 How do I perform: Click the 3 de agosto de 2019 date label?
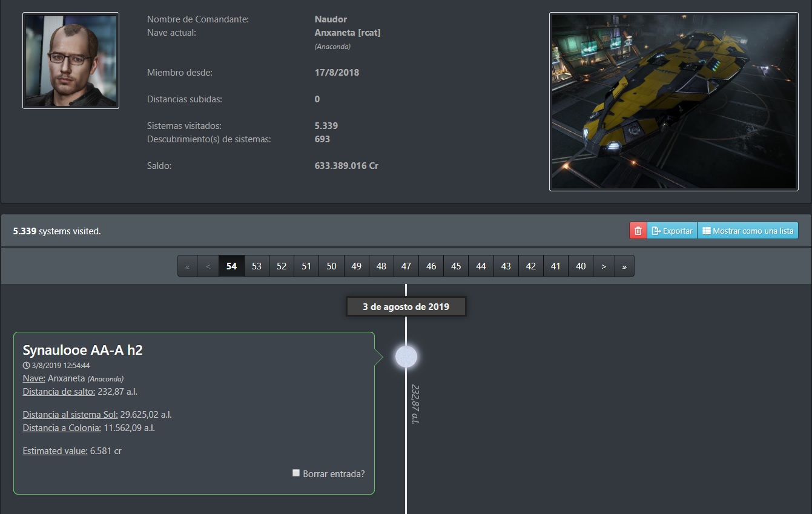[406, 306]
